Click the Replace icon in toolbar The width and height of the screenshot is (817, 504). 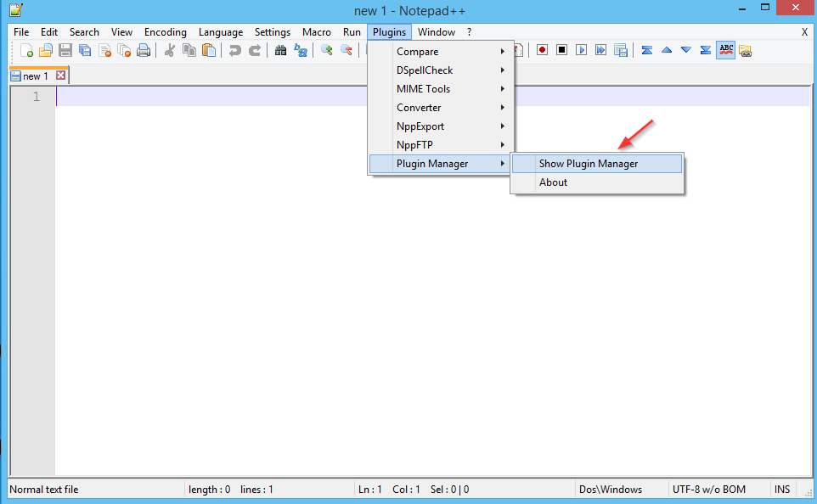(301, 51)
